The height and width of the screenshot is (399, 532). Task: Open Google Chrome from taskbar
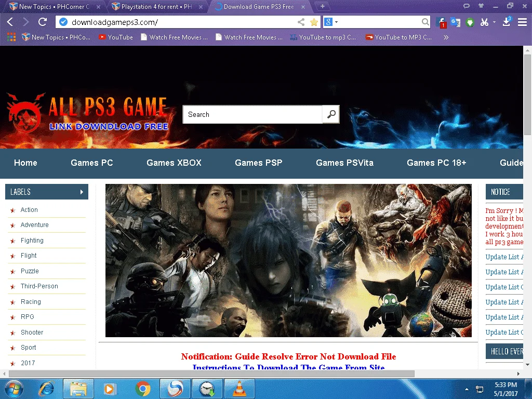[x=143, y=389]
